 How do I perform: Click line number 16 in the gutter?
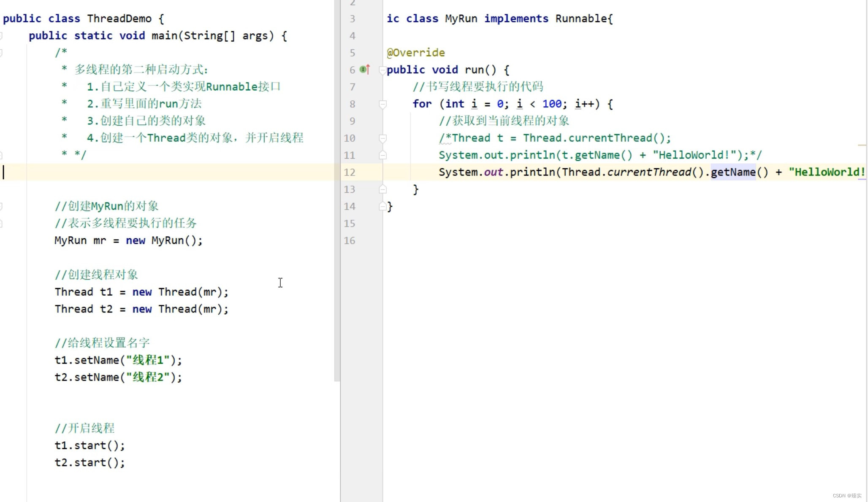click(350, 240)
